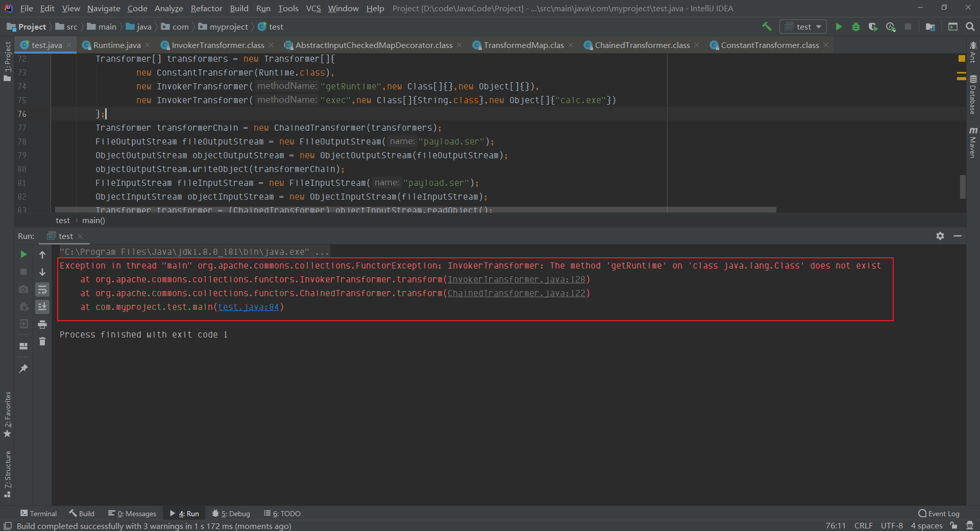Toggle the Maven side panel
Image resolution: width=980 pixels, height=531 pixels.
click(973, 142)
